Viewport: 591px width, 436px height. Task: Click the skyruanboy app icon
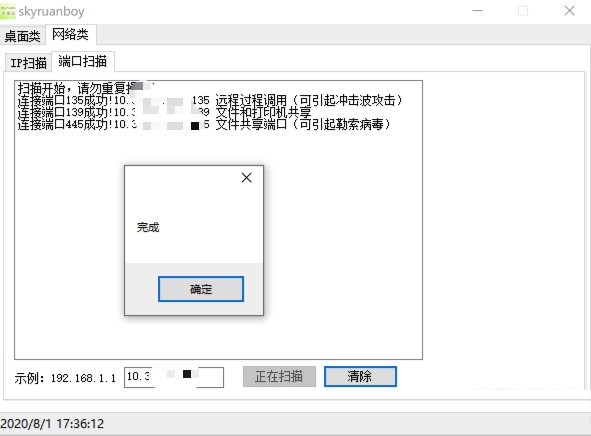click(8, 11)
